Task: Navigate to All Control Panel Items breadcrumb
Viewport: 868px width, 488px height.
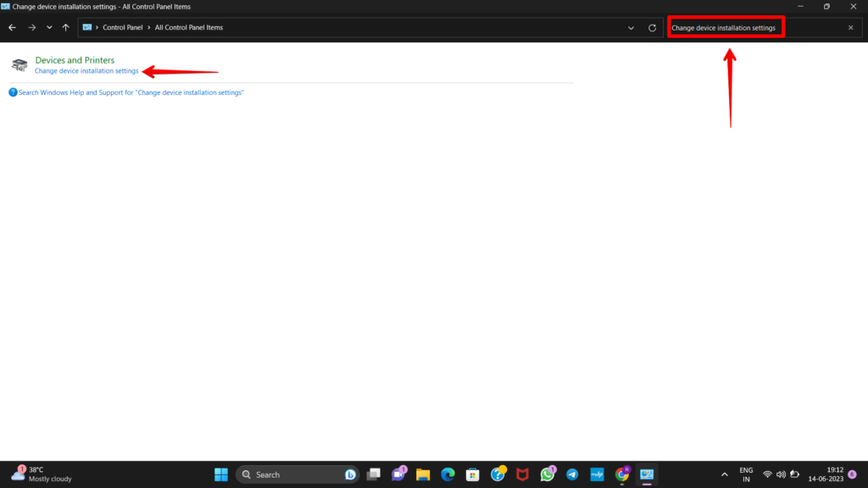Action: (188, 27)
